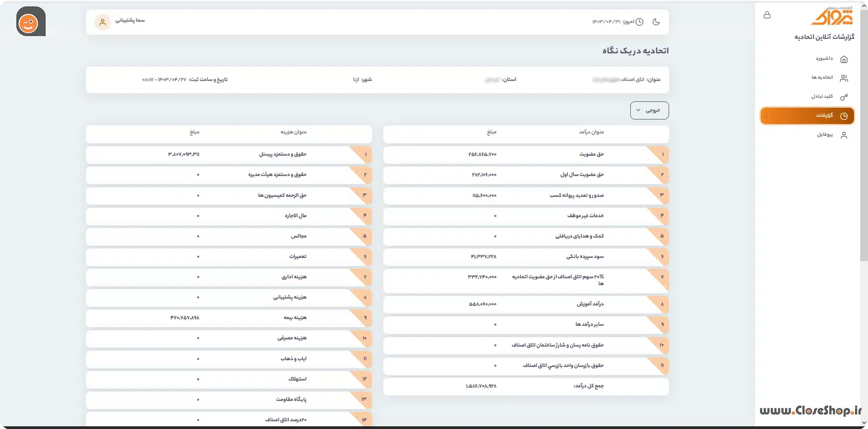Select expense row مال الاجاره
Image resolution: width=868 pixels, height=429 pixels.
pyautogui.click(x=229, y=216)
